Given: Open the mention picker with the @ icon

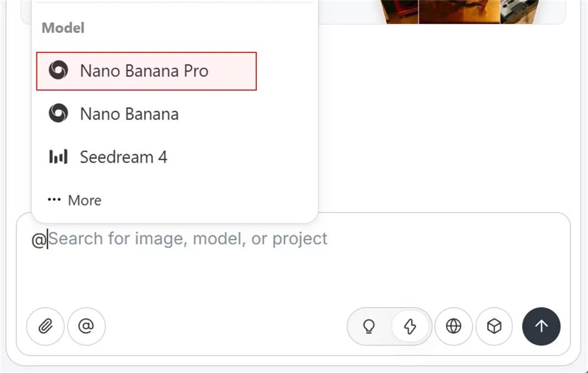Looking at the screenshot, I should (86, 327).
